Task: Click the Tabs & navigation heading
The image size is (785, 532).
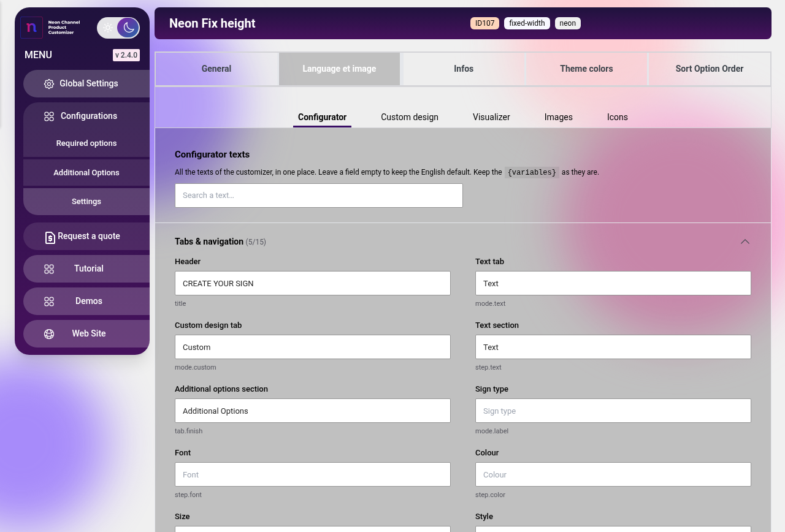Action: [209, 241]
